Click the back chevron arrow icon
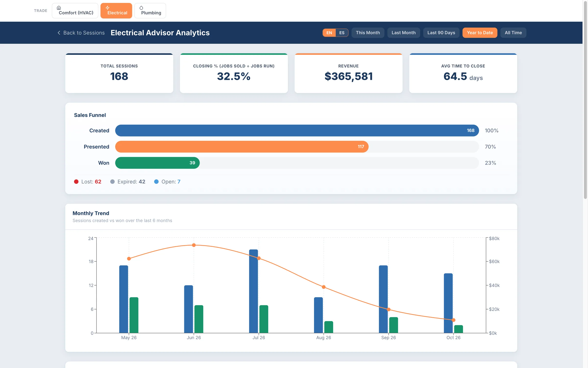This screenshot has height=368, width=588. tap(59, 33)
